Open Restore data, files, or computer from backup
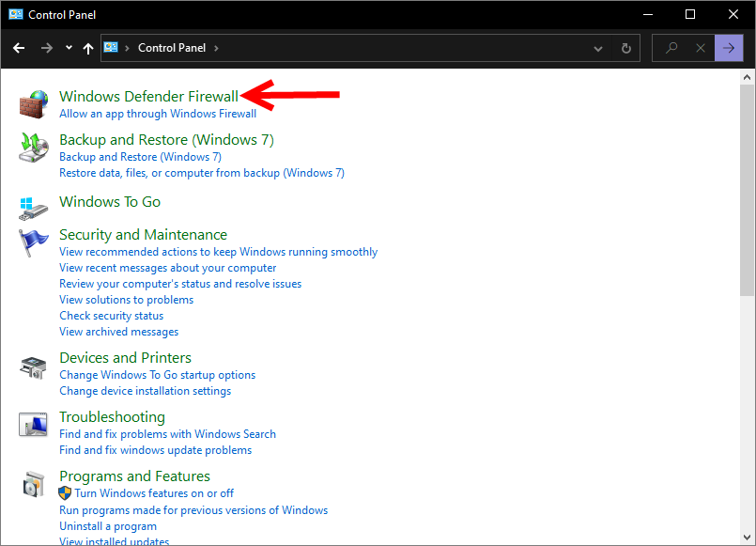Image resolution: width=756 pixels, height=546 pixels. [202, 173]
